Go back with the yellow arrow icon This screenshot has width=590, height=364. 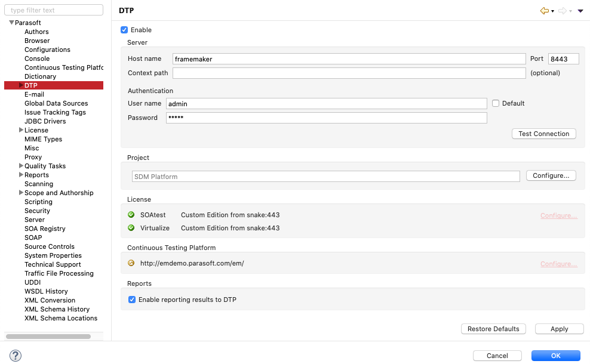pos(544,11)
